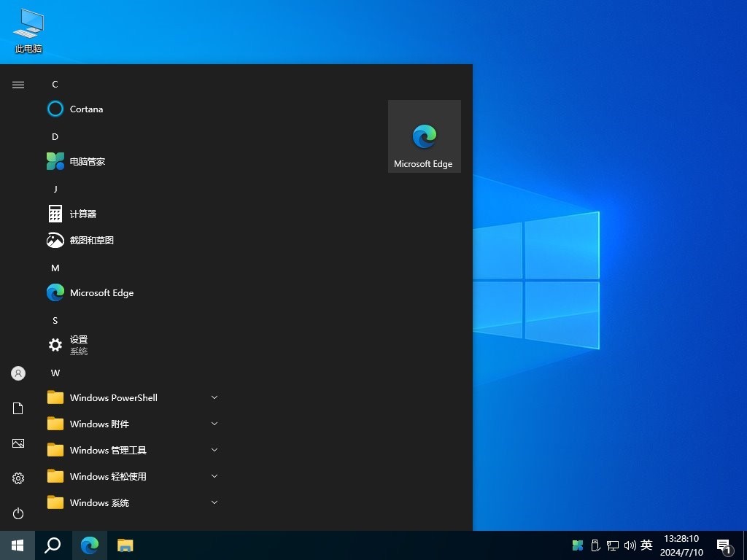Screen dimensions: 747x560
Task: Click the user account icon in sidebar
Action: tap(18, 373)
